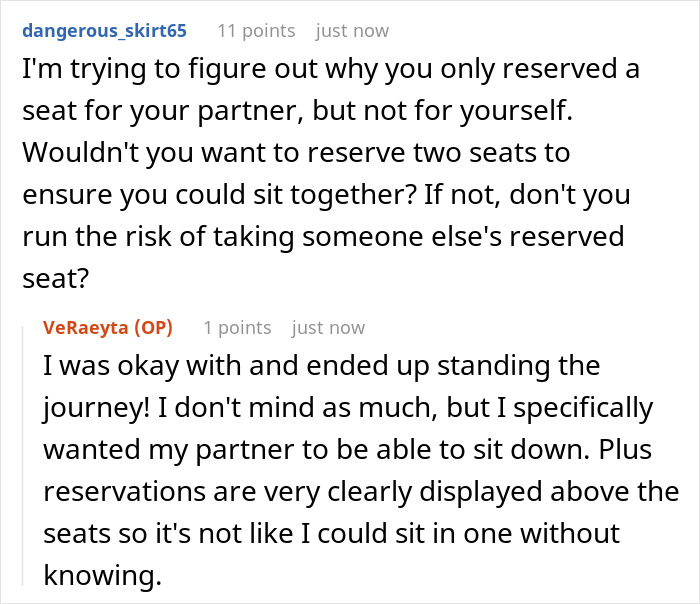Image resolution: width=700 pixels, height=604 pixels.
Task: Click the top comment's 'just now' timestamp
Action: tap(352, 31)
